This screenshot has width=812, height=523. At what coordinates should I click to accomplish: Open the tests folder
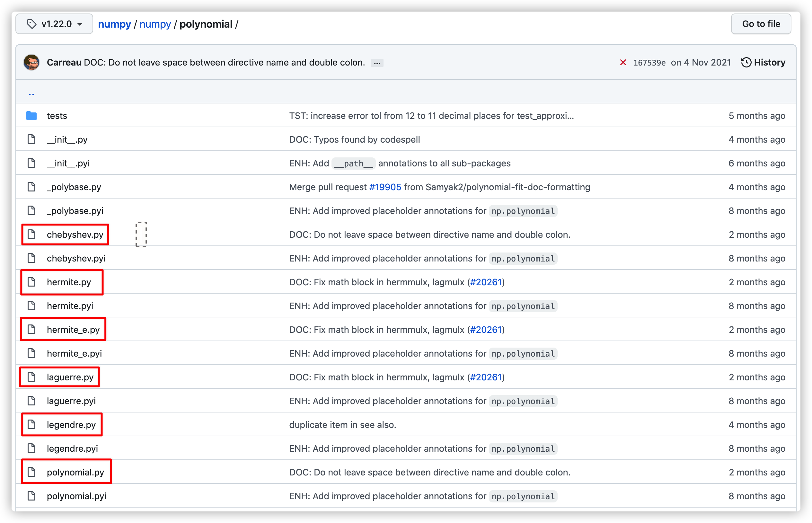pos(57,116)
